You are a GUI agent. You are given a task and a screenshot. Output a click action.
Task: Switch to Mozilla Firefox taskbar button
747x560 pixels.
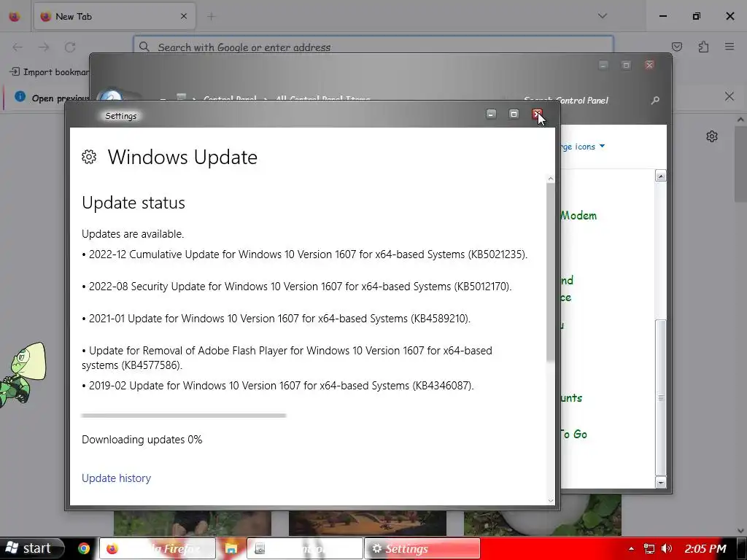click(x=158, y=548)
